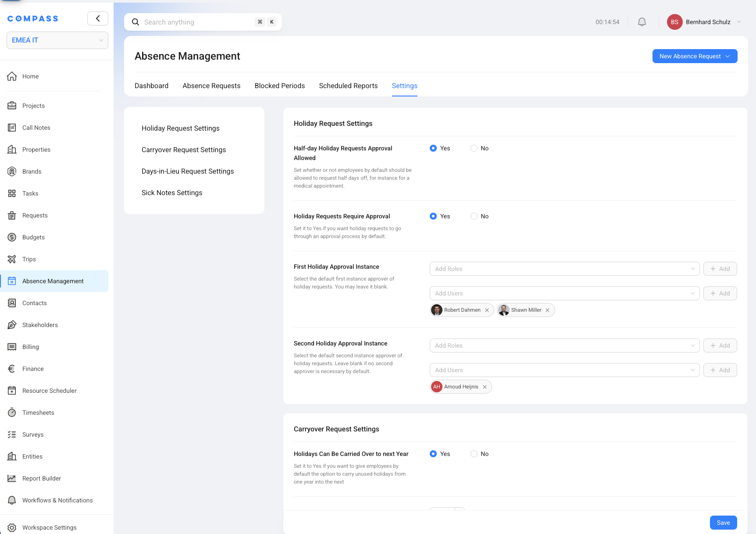Click Add next to Second Holiday Add Roles
The image size is (756, 534).
pos(720,345)
